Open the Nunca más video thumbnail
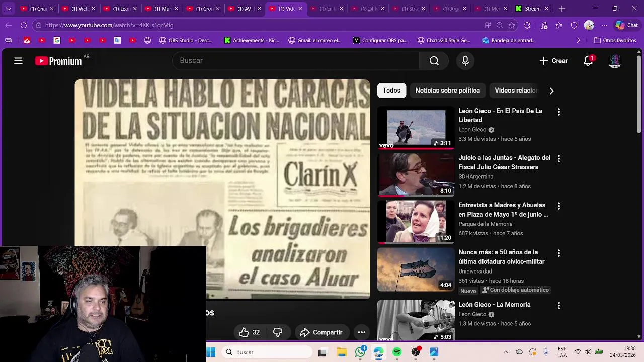 (416, 269)
